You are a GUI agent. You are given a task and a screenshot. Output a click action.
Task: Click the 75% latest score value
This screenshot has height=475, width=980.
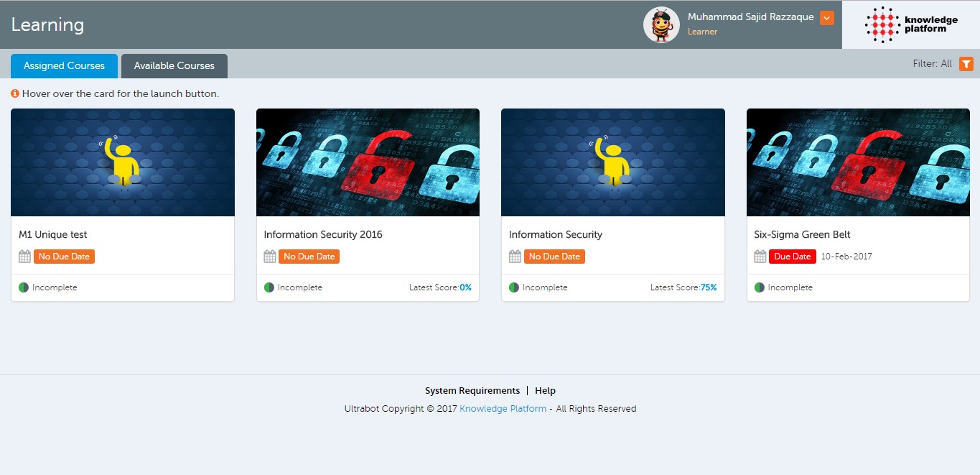pos(709,287)
